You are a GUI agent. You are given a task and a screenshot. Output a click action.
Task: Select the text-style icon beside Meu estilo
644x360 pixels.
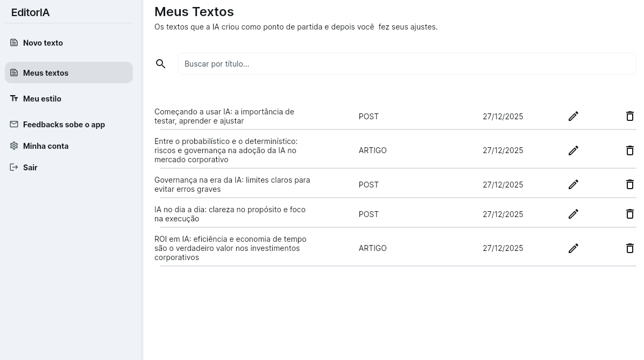pos(13,98)
